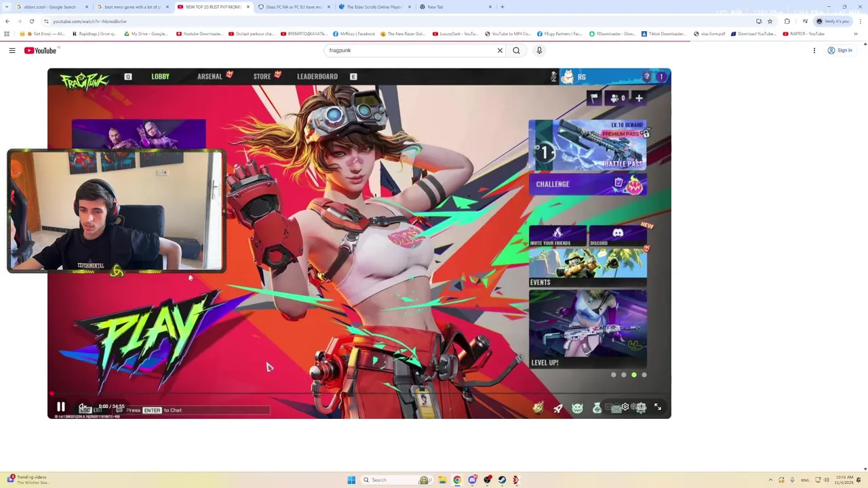Image resolution: width=868 pixels, height=488 pixels.
Task: Open the CHALLENGE panel
Action: [x=588, y=184]
